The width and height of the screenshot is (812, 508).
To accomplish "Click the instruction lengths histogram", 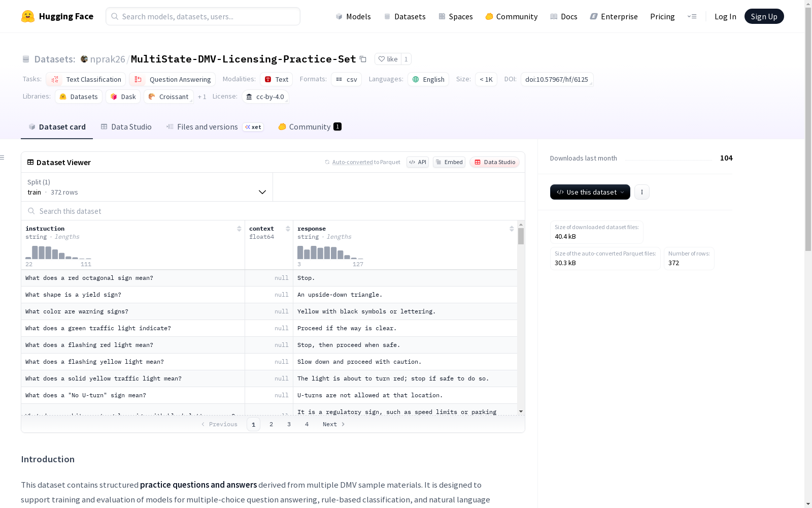I will (58, 252).
